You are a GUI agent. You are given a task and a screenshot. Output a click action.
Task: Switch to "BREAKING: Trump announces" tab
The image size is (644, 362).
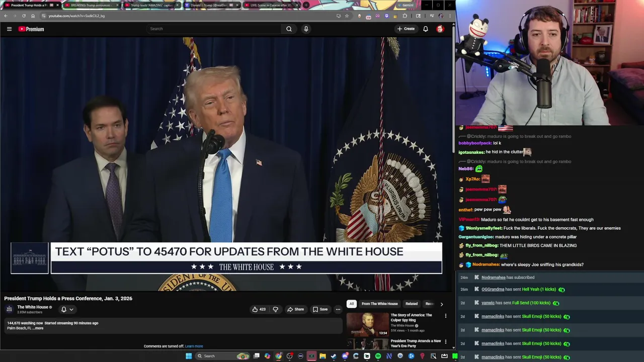tap(91, 5)
